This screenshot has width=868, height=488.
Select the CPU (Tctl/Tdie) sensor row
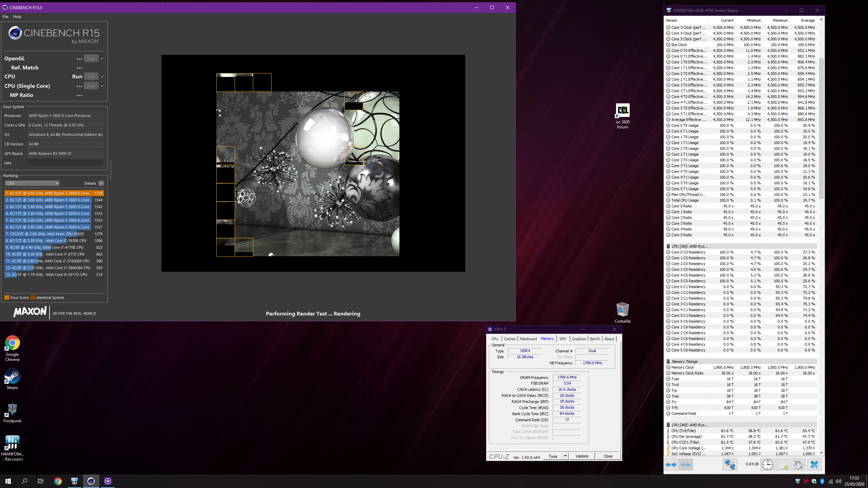[741, 431]
